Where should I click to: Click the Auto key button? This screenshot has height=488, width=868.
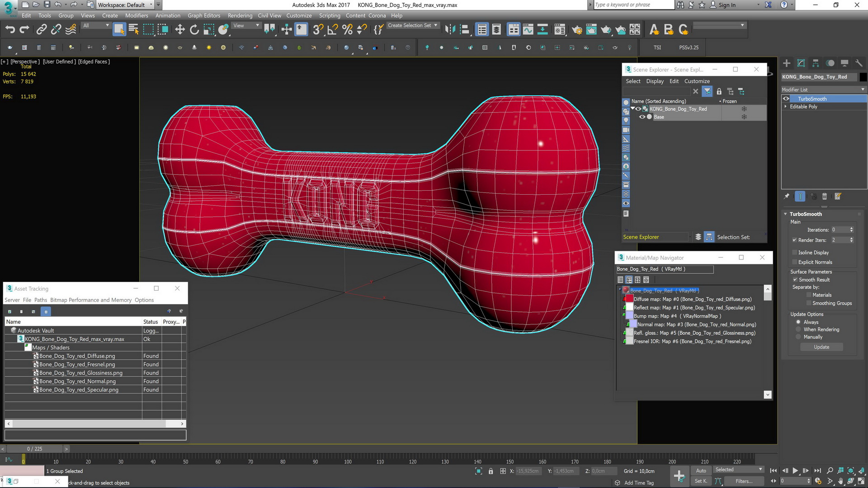pos(701,471)
